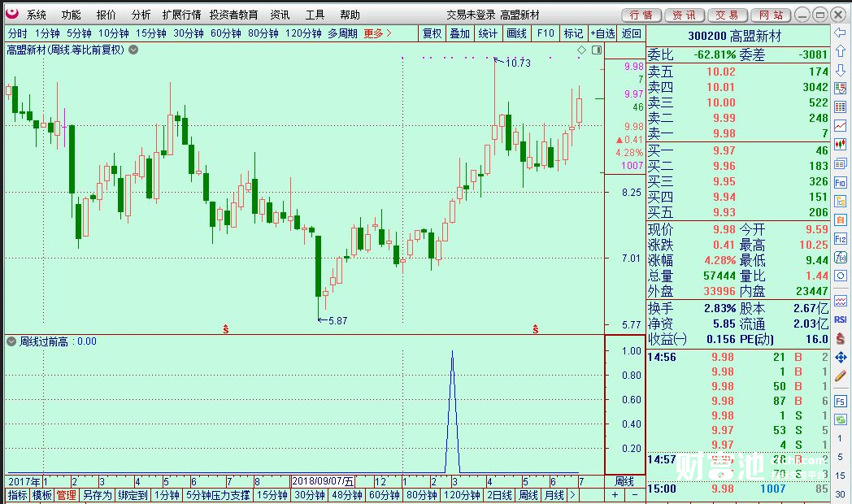Switch sidebar period to 5 minutes

click(840, 457)
